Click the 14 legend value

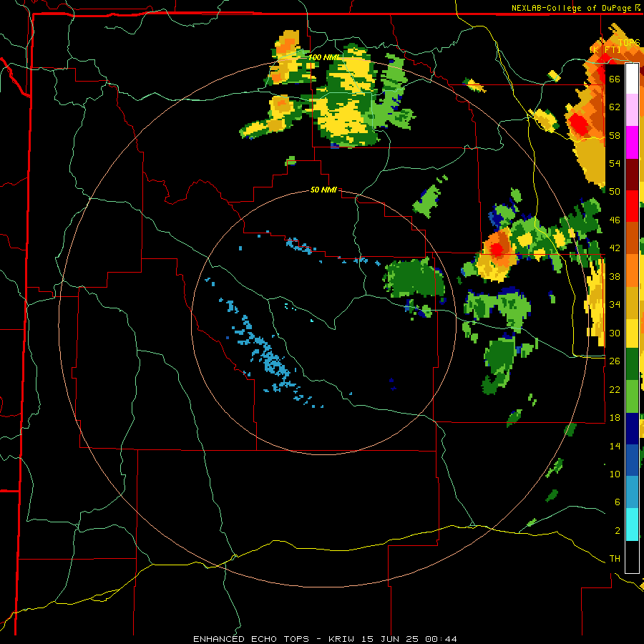click(x=615, y=446)
